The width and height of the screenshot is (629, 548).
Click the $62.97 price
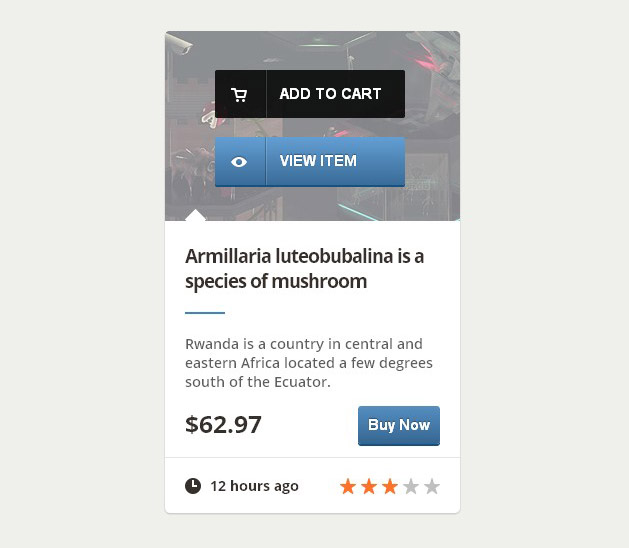[223, 425]
